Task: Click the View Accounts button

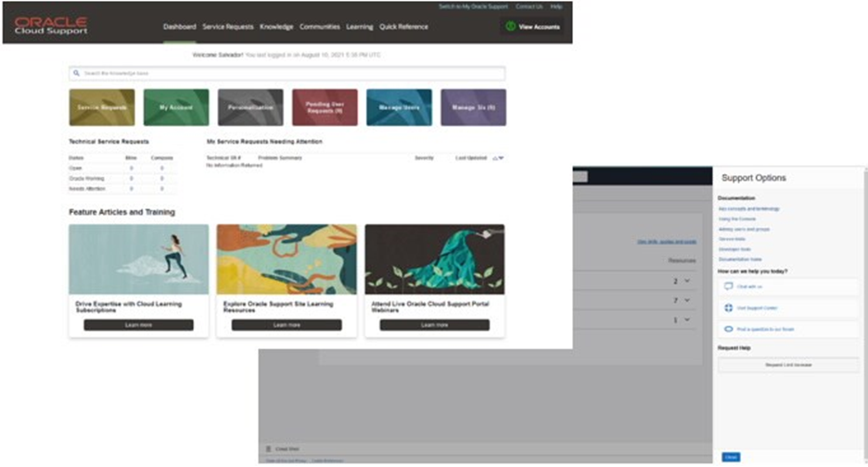Action: pos(532,27)
